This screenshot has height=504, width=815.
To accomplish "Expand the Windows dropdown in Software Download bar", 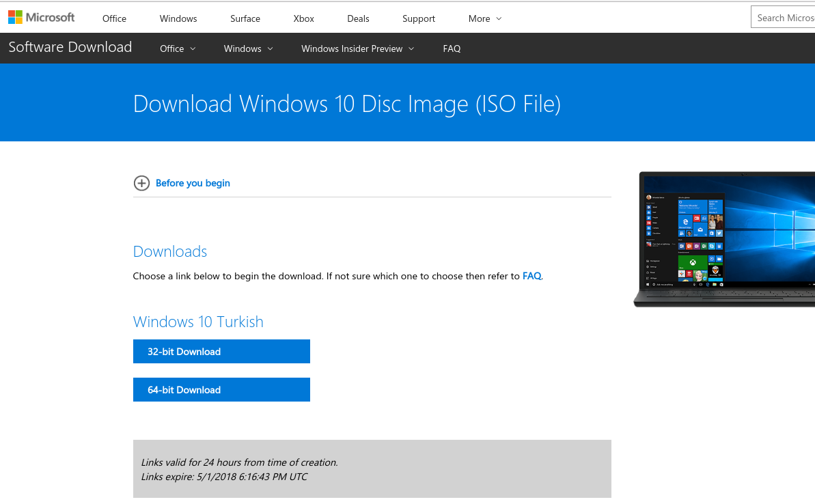I will (x=249, y=49).
